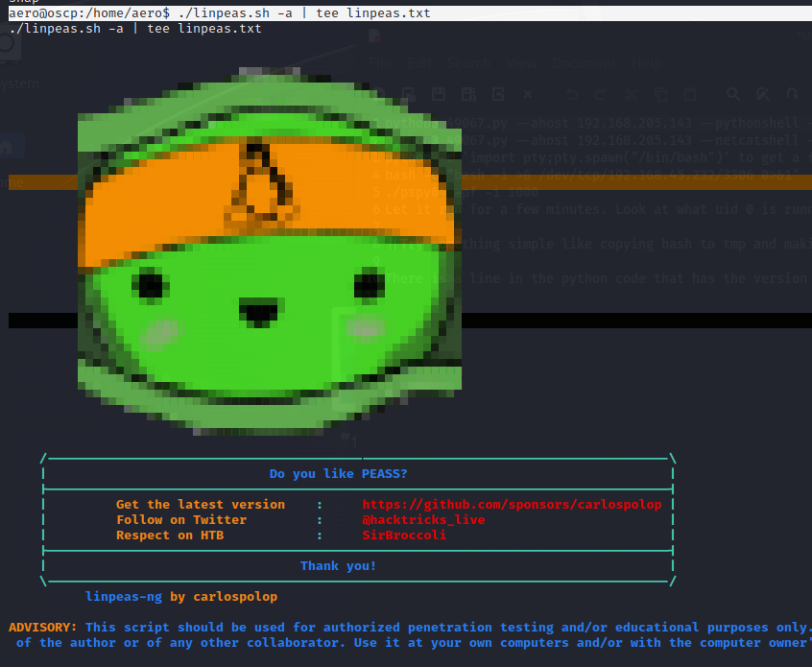812x667 pixels.
Task: Click 'linpeas-ng by carlospolop' credit line
Action: click(181, 597)
